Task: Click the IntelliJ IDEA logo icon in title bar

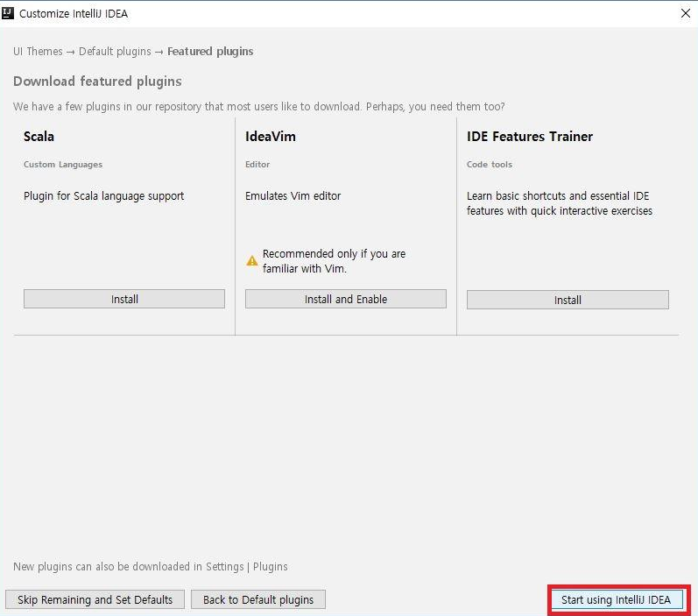Action: click(8, 13)
